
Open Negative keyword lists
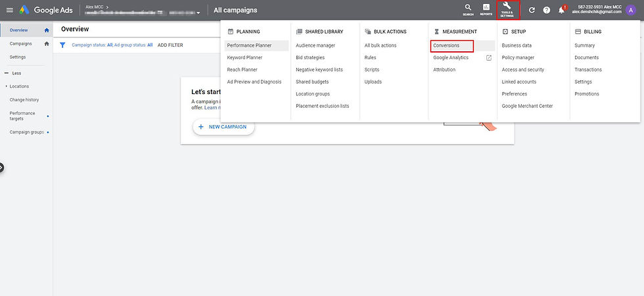pyautogui.click(x=319, y=70)
